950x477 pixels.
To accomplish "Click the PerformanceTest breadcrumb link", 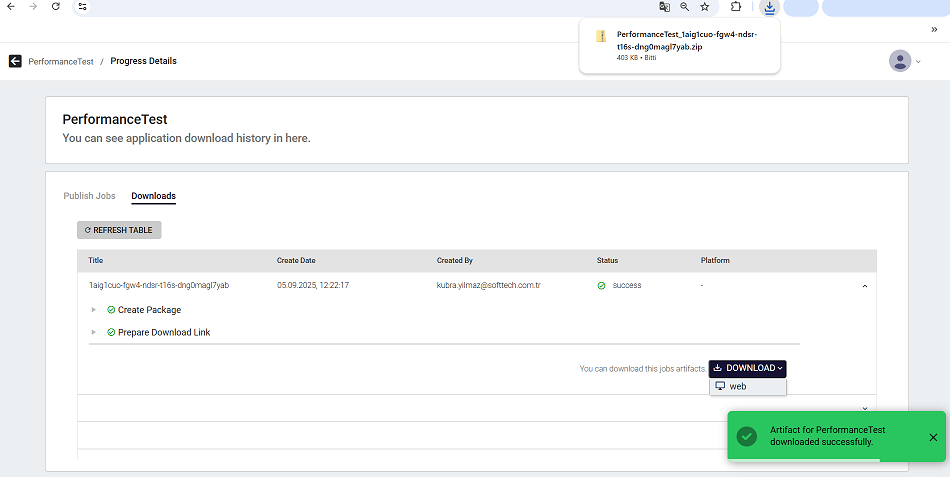I will 60,62.
